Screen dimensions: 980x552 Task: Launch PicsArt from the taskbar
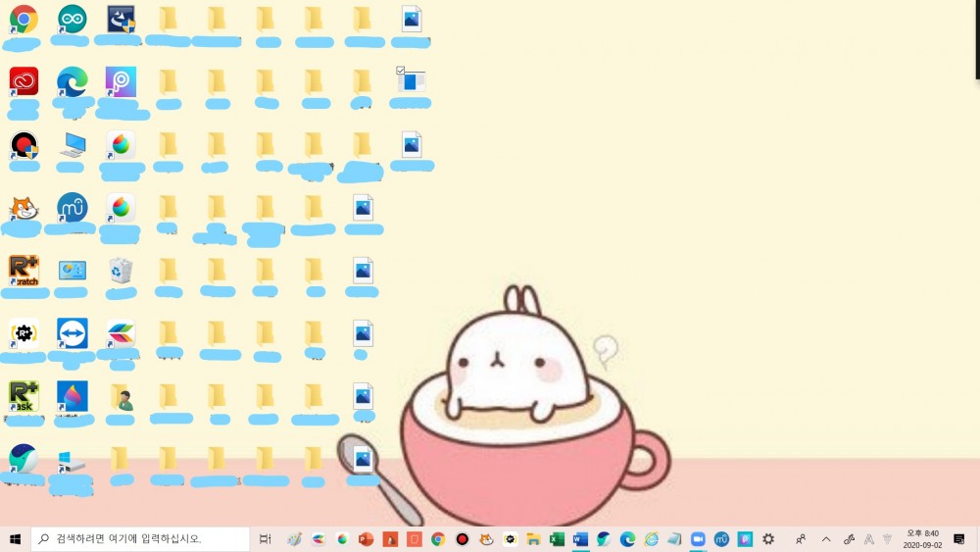(745, 539)
